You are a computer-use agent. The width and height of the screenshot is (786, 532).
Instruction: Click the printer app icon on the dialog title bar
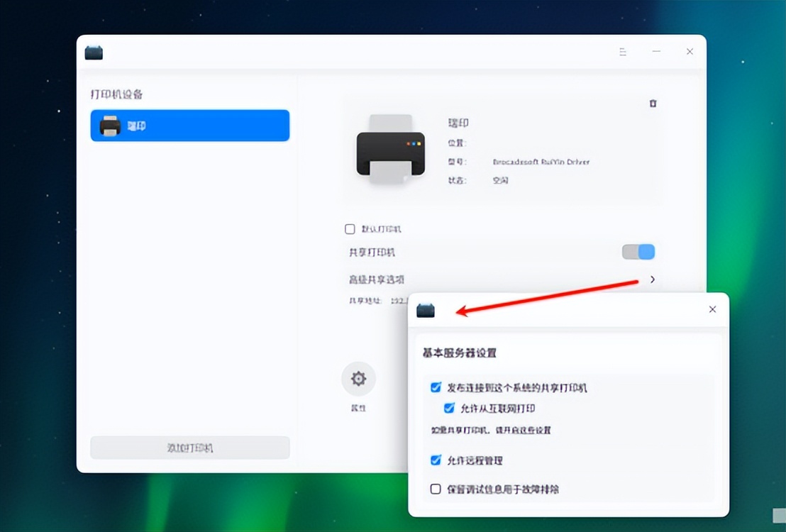coord(425,309)
